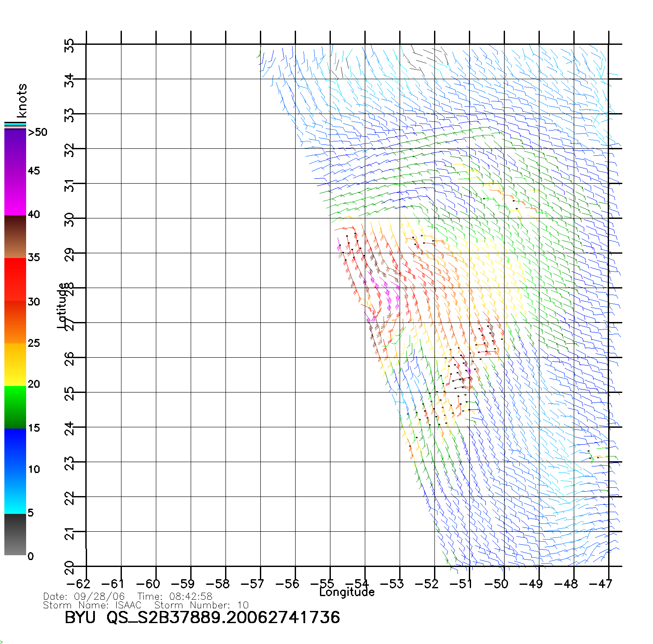The height and width of the screenshot is (644, 653).
Task: Click the 'Storm Number: 10' text
Action: click(x=202, y=605)
